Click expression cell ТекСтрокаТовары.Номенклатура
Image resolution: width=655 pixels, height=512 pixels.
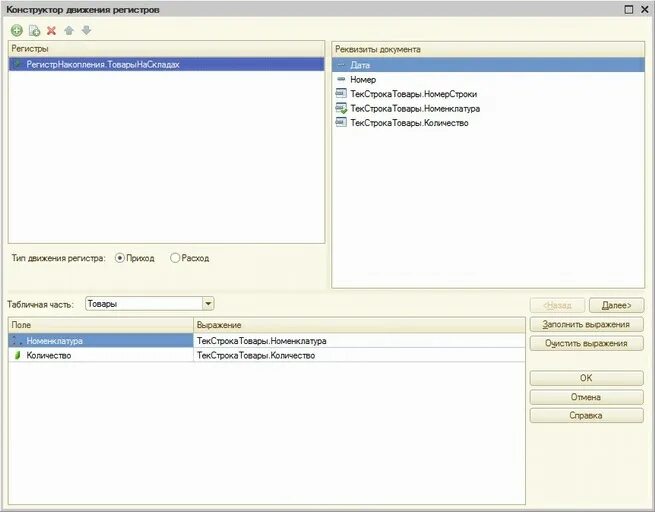tap(359, 341)
